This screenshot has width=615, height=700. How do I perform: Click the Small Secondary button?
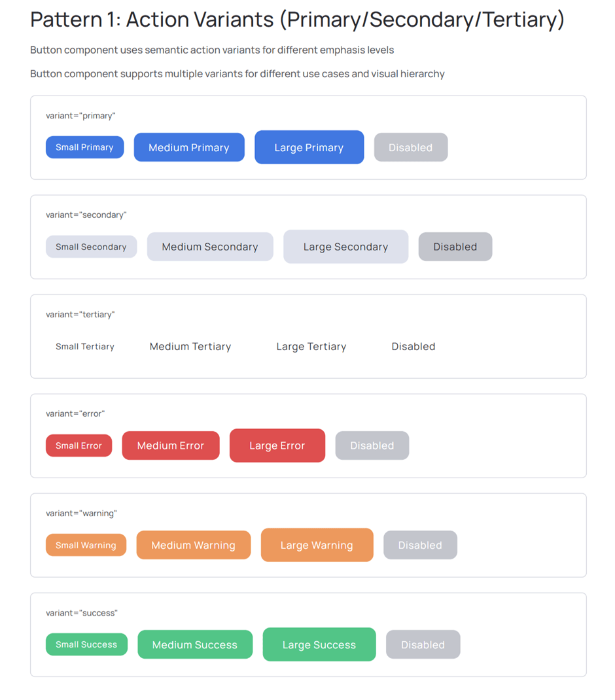coord(91,247)
